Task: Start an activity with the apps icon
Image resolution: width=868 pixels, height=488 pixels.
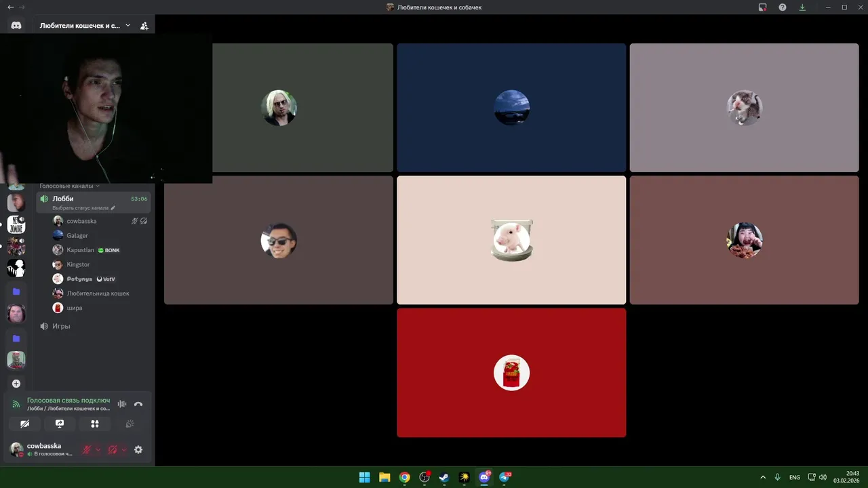Action: point(95,424)
